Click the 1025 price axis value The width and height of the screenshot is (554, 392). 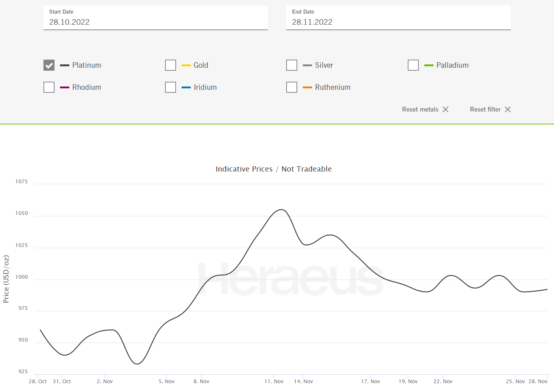21,245
